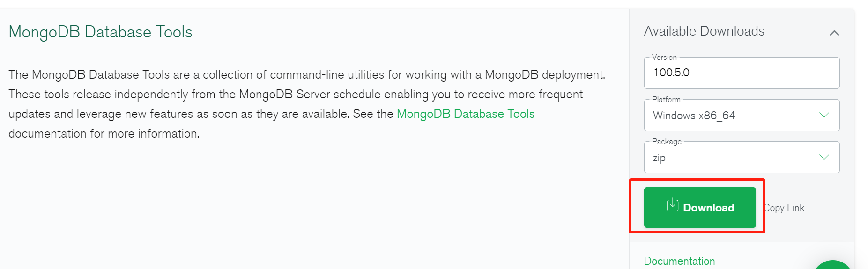Image resolution: width=868 pixels, height=269 pixels.
Task: Click the Platform field label
Action: click(666, 100)
